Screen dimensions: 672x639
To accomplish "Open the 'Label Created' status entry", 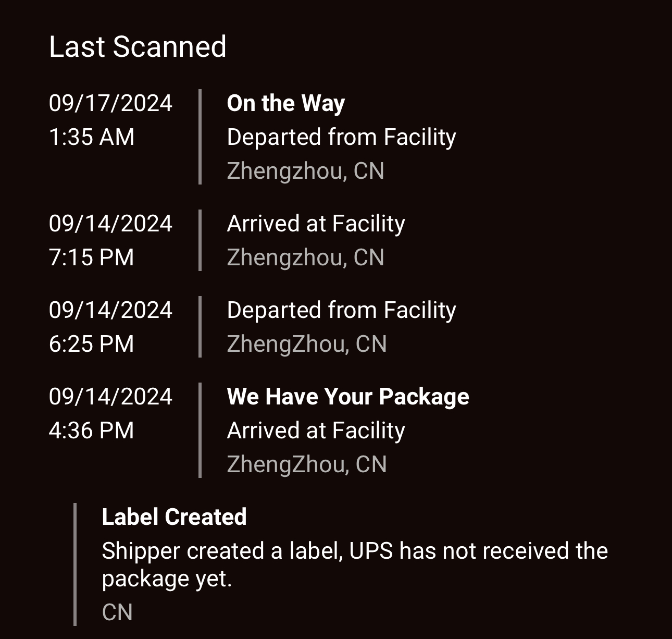I will (175, 517).
